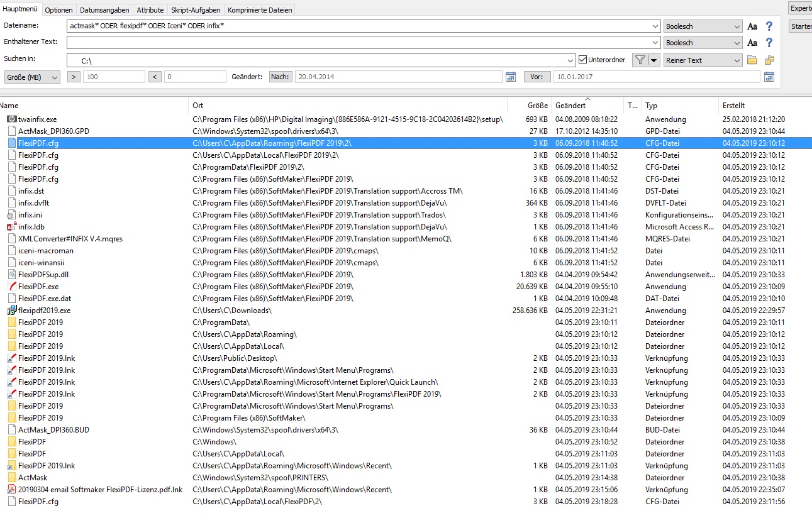The height and width of the screenshot is (518, 812).
Task: Open the multiple folders chooser icon
Action: [x=769, y=60]
